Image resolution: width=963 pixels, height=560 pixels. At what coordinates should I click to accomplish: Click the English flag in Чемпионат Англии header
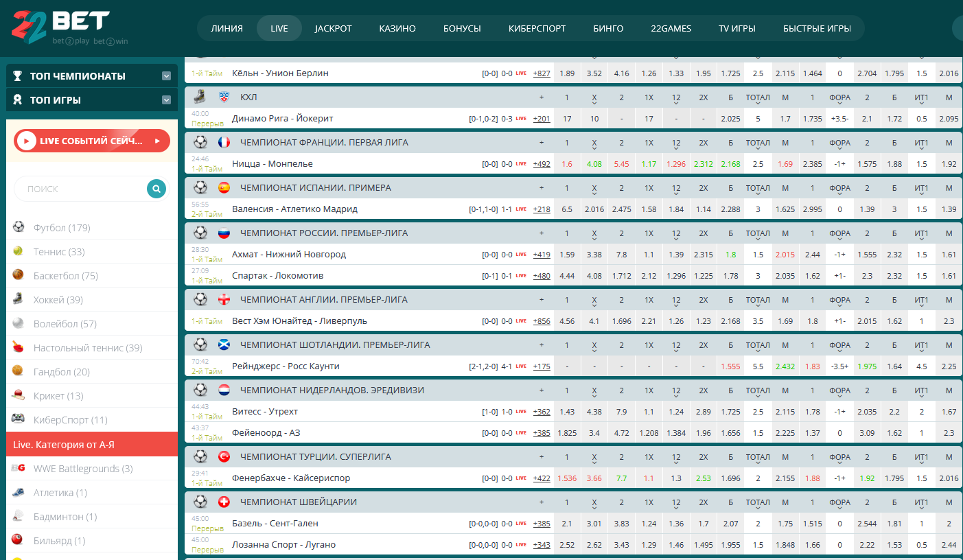(x=224, y=300)
